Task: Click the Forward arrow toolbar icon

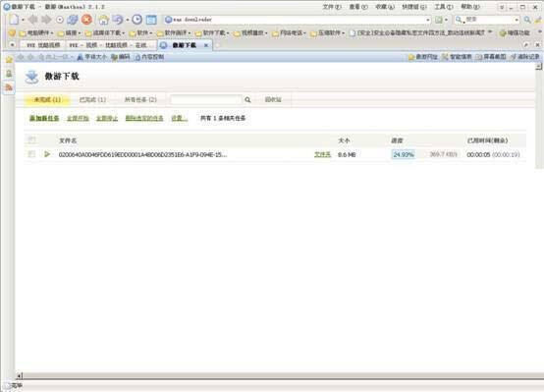Action: (46, 20)
